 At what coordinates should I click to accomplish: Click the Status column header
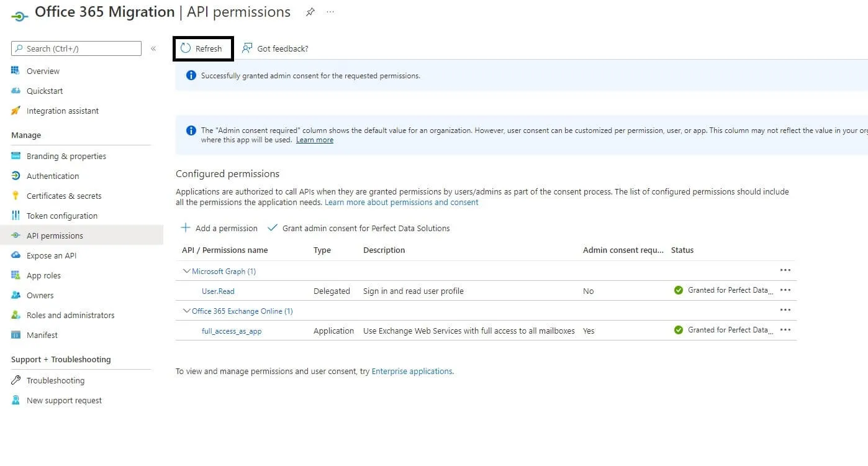pos(682,250)
